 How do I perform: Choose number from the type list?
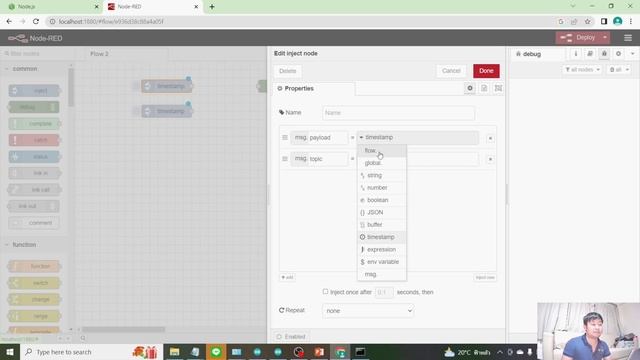point(382,188)
